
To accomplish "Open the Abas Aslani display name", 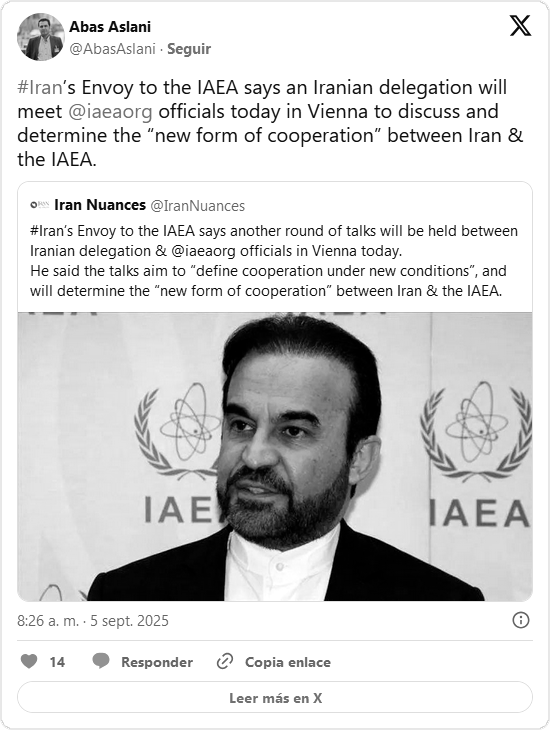I will (x=110, y=27).
